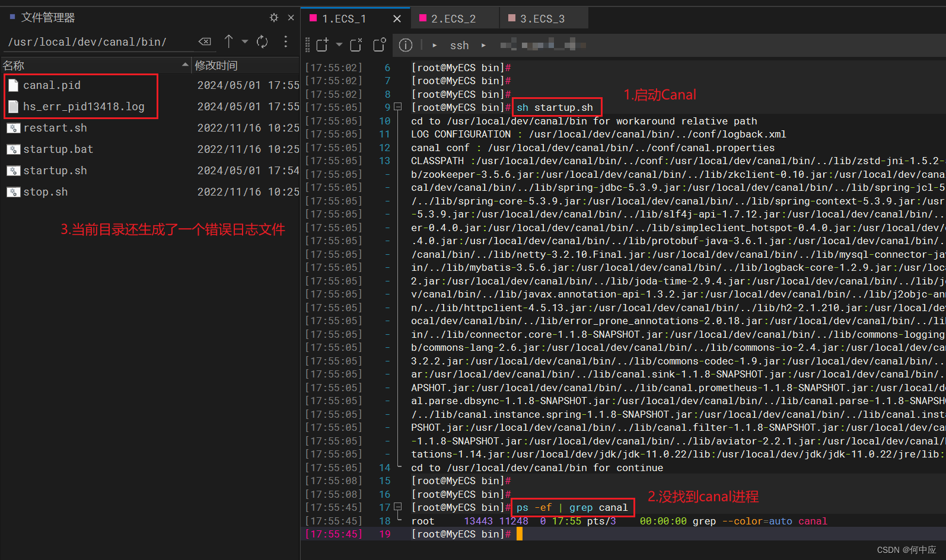946x560 pixels.
Task: Click the close-session icon in the terminal toolbar
Action: (x=356, y=45)
